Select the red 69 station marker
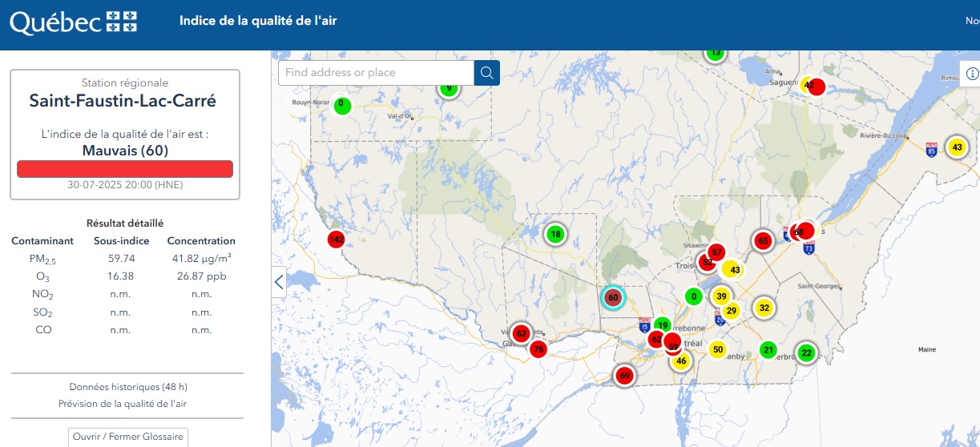Screen dimensions: 980x447 point(625,375)
